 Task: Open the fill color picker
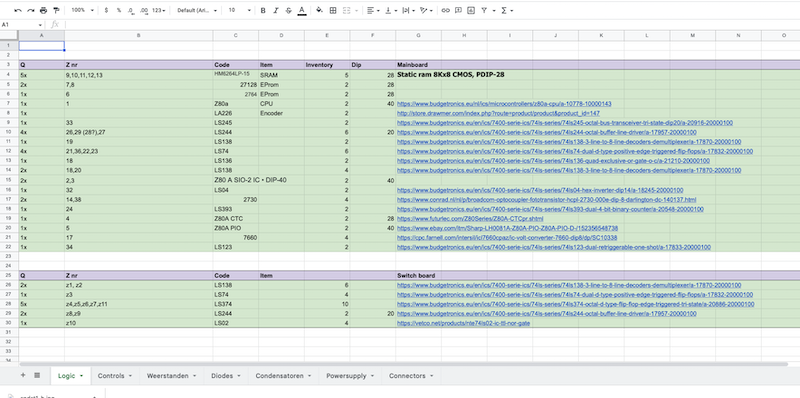tap(319, 10)
